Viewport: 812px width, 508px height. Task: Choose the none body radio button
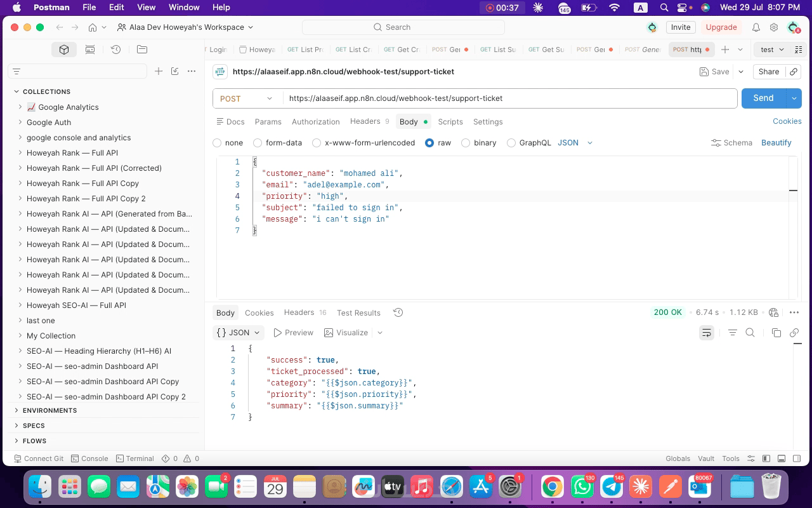217,143
